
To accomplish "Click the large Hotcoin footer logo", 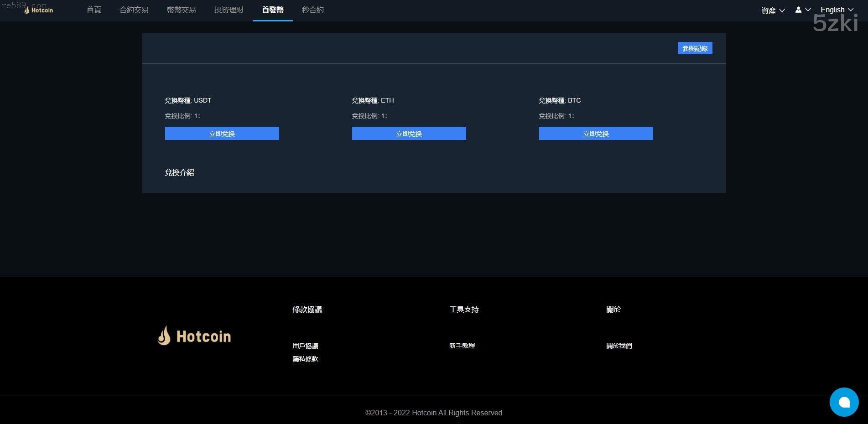I will (x=194, y=336).
